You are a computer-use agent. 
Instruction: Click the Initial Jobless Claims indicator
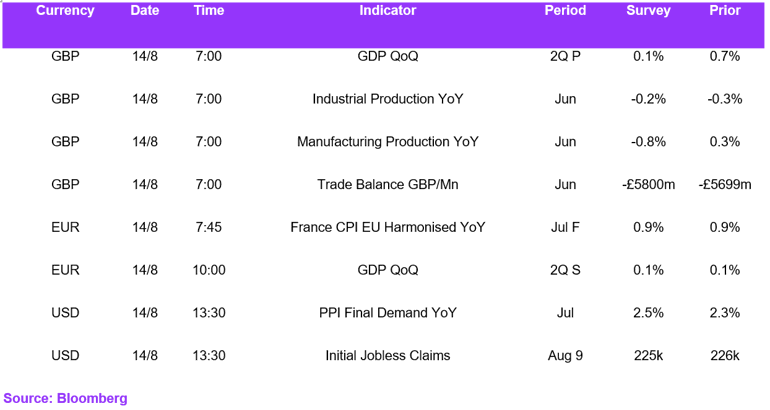387,355
